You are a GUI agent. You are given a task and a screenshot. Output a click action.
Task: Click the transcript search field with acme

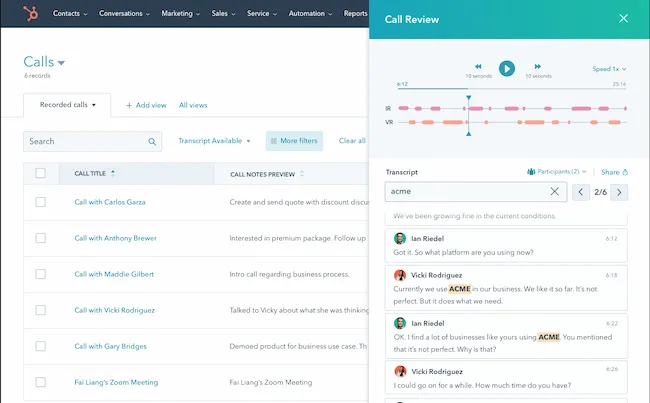click(476, 192)
